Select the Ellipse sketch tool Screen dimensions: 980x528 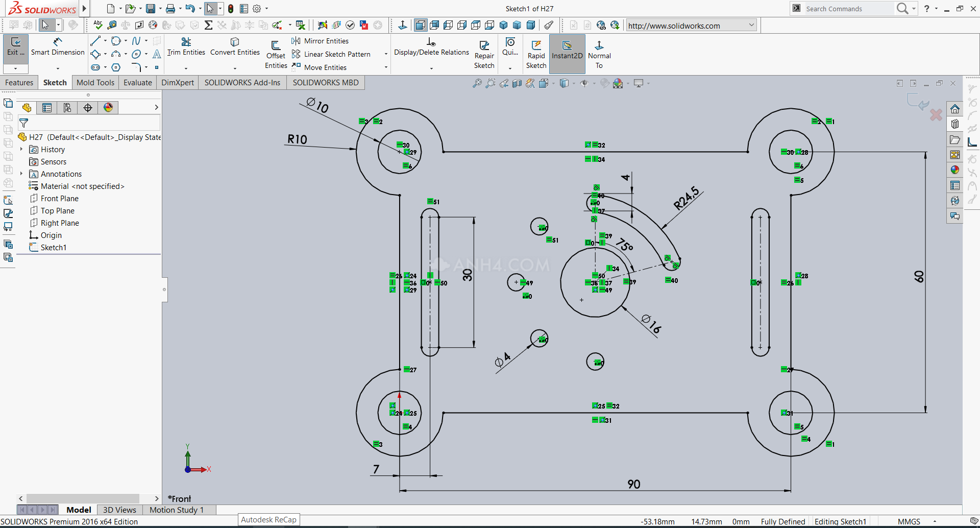[x=136, y=54]
